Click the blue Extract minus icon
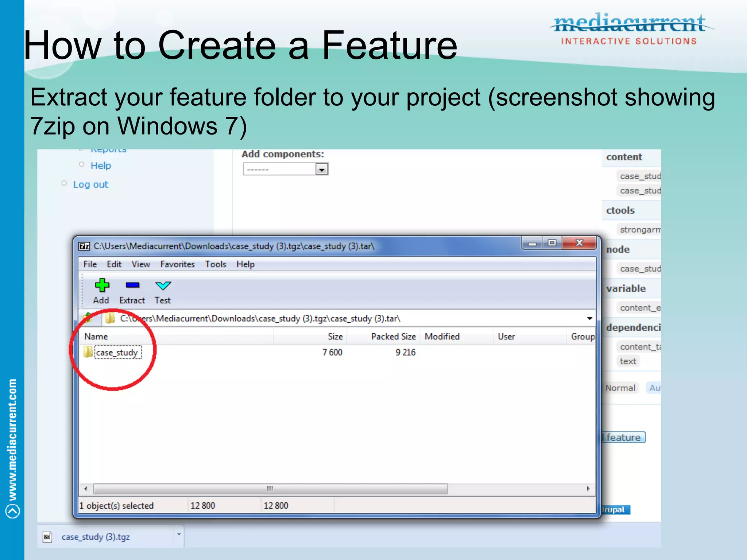The width and height of the screenshot is (747, 560). click(x=132, y=285)
